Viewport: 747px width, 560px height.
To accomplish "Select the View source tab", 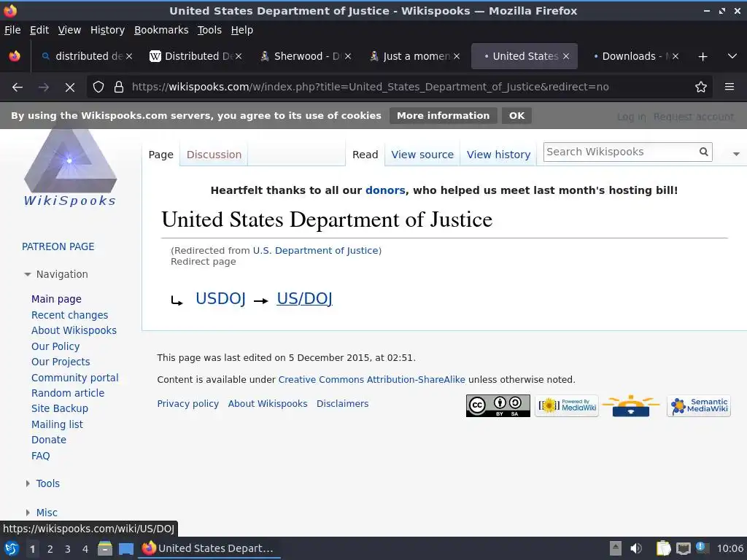I will pyautogui.click(x=422, y=155).
